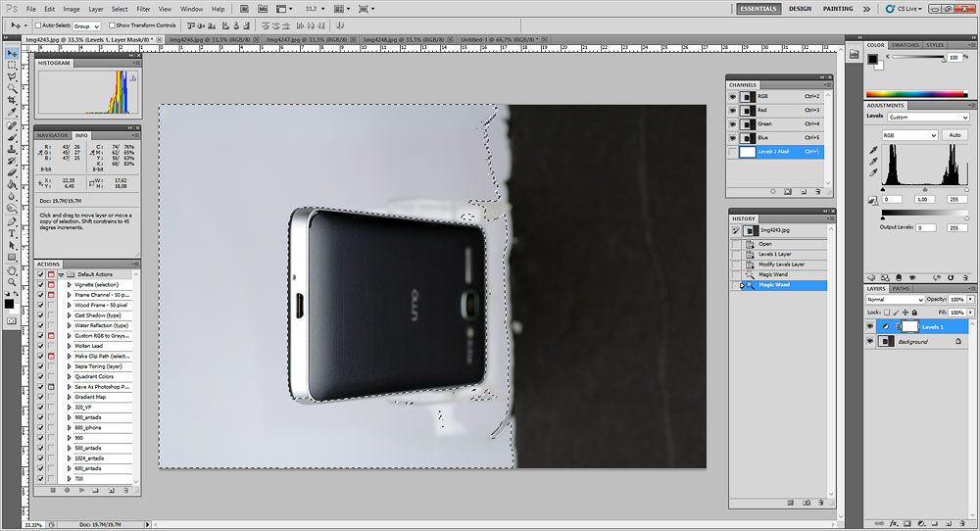Enable Show Transform Controls checkbox
This screenshot has width=980, height=531.
112,25
